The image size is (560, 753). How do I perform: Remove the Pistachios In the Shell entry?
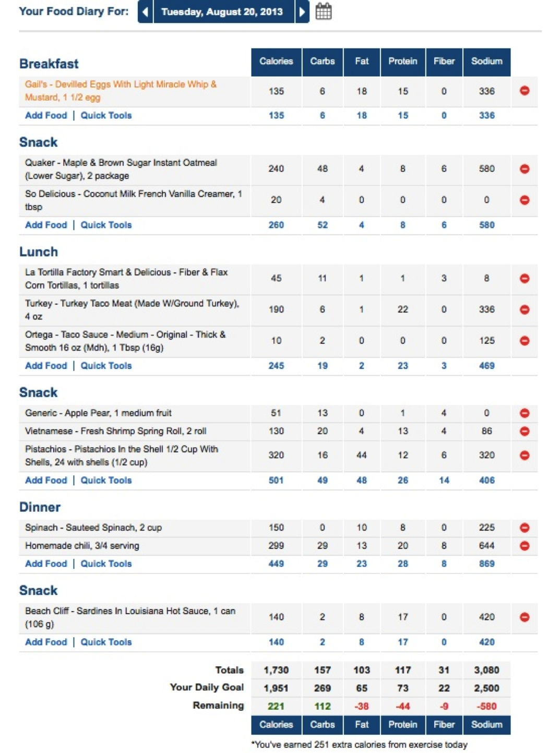525,456
